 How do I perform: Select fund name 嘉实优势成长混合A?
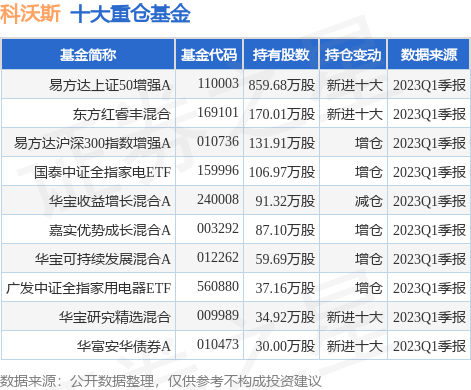click(110, 230)
